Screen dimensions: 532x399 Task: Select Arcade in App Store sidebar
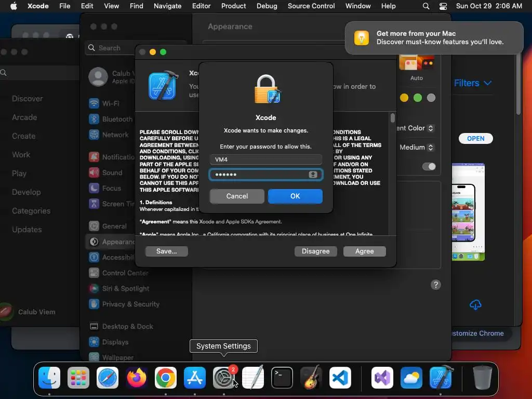pos(24,117)
